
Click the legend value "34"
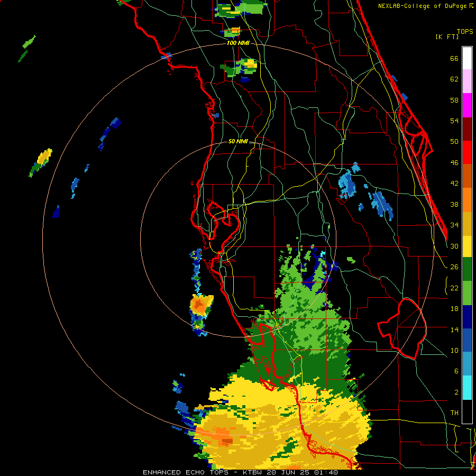click(x=454, y=225)
